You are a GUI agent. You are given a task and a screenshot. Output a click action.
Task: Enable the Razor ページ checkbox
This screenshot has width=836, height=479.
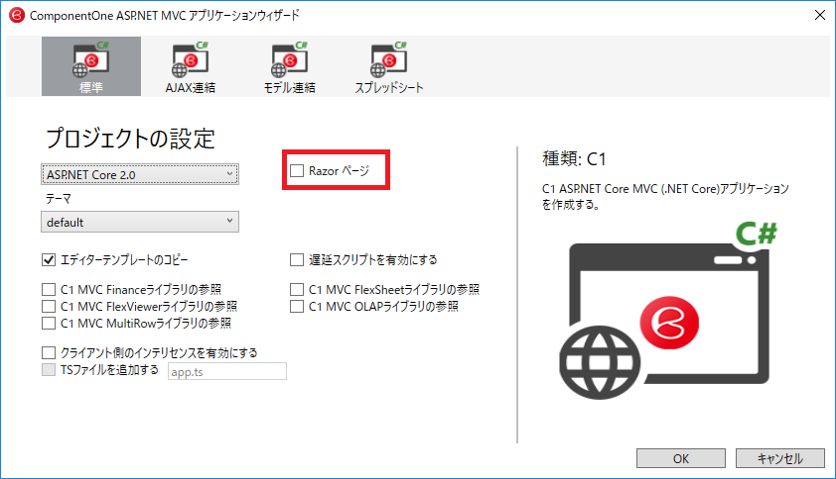(x=297, y=171)
